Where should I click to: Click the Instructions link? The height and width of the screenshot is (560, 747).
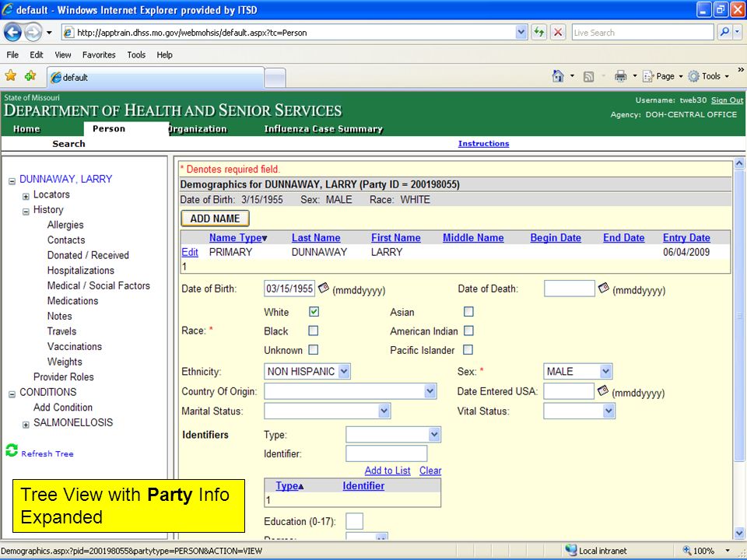tap(483, 143)
